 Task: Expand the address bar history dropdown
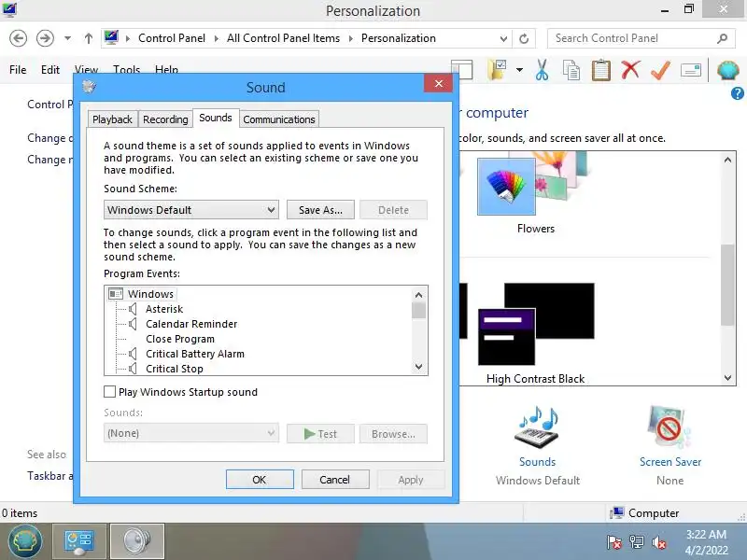click(x=503, y=38)
